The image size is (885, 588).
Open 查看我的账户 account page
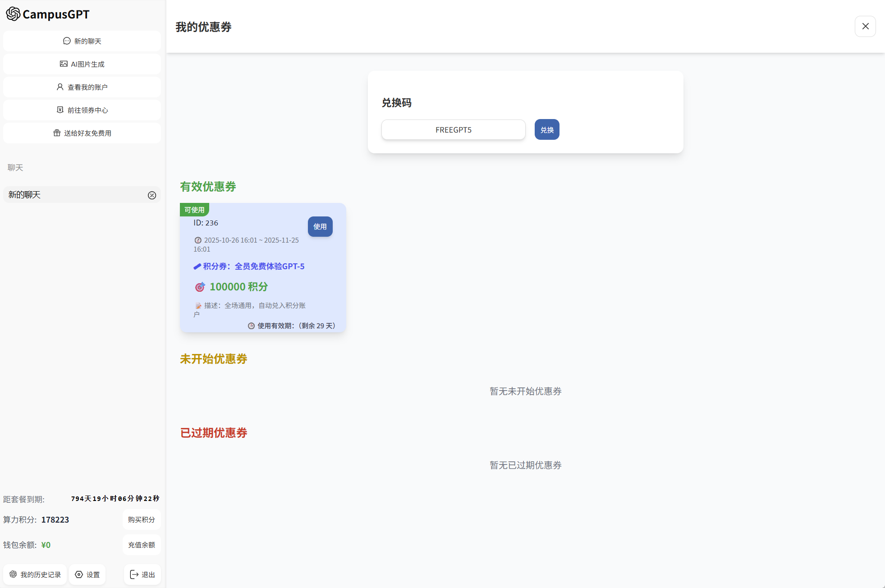pyautogui.click(x=82, y=87)
